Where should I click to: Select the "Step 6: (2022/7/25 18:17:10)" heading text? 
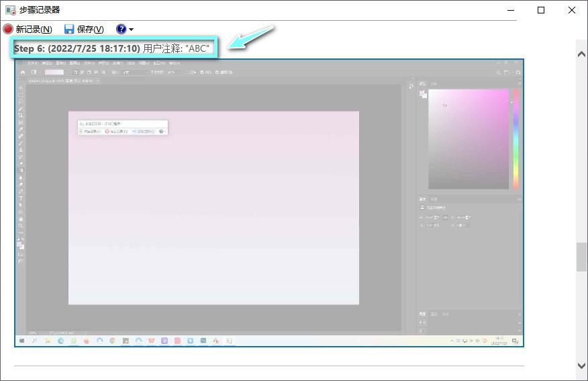pyautogui.click(x=77, y=48)
